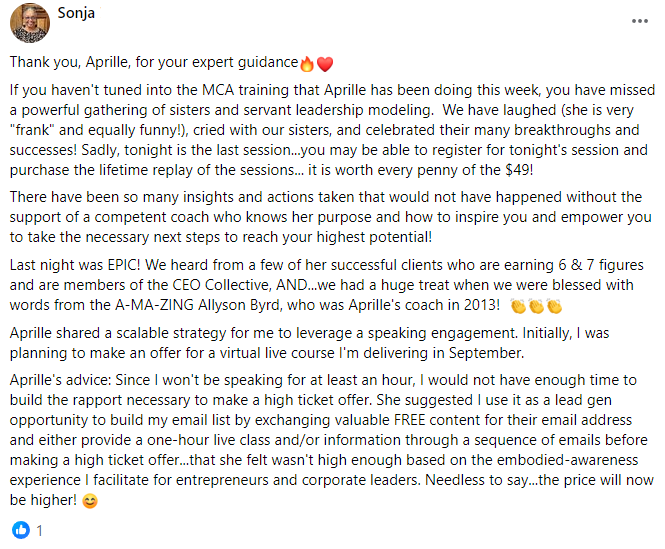Open the post options three-dot menu
This screenshot has width=665, height=549.
(639, 20)
